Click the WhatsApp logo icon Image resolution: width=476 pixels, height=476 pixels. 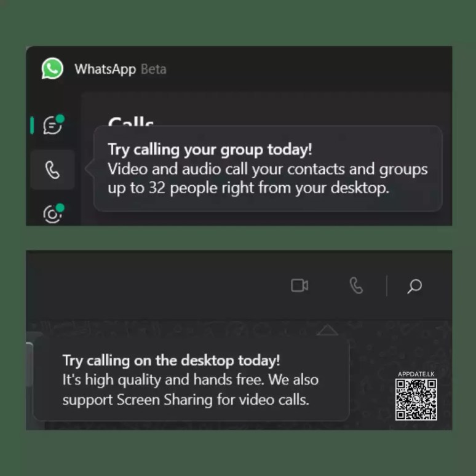coord(52,68)
